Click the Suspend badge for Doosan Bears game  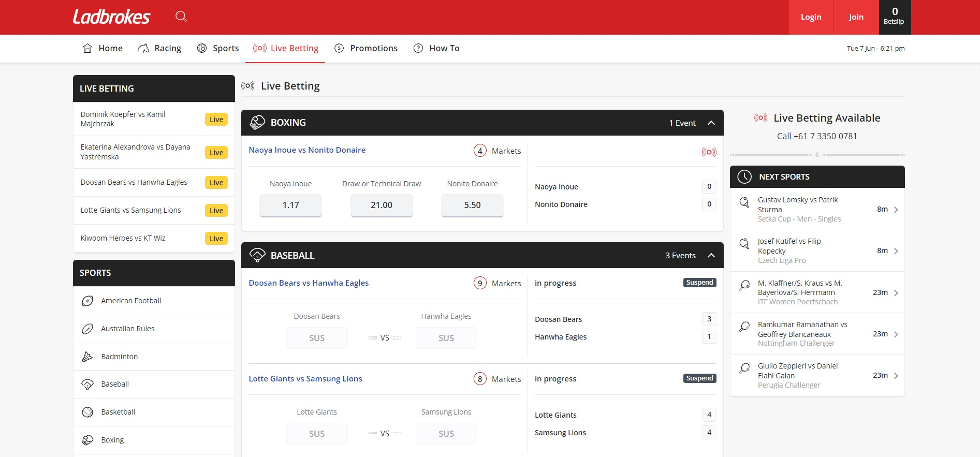[700, 283]
